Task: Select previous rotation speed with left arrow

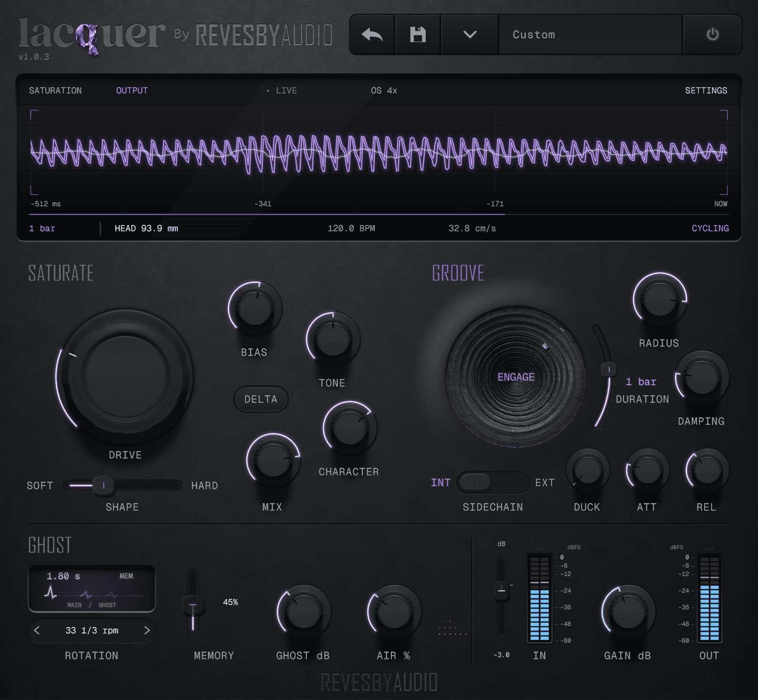Action: 37,630
